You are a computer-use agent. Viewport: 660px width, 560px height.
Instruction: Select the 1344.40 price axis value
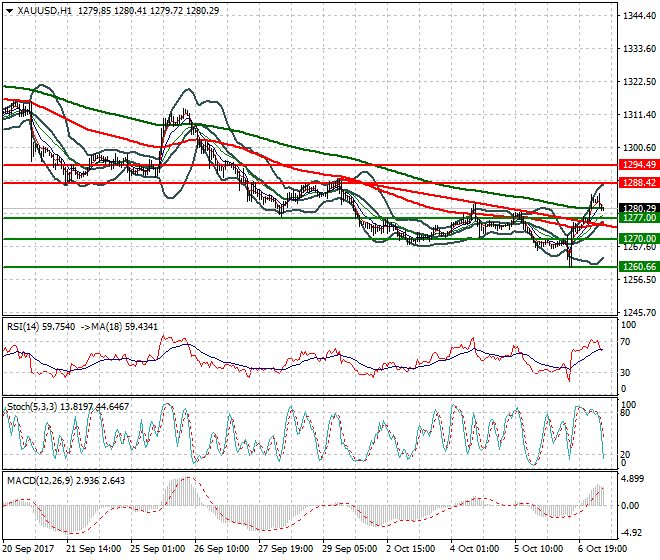coord(639,16)
